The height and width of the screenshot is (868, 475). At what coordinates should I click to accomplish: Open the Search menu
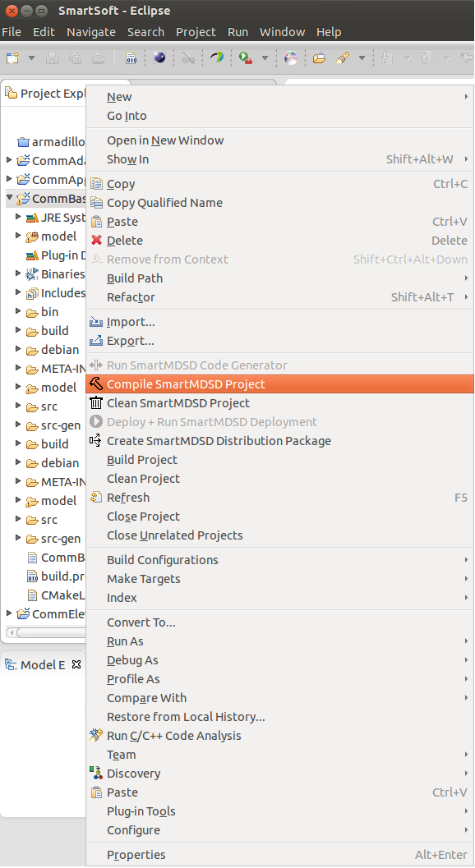[x=145, y=32]
